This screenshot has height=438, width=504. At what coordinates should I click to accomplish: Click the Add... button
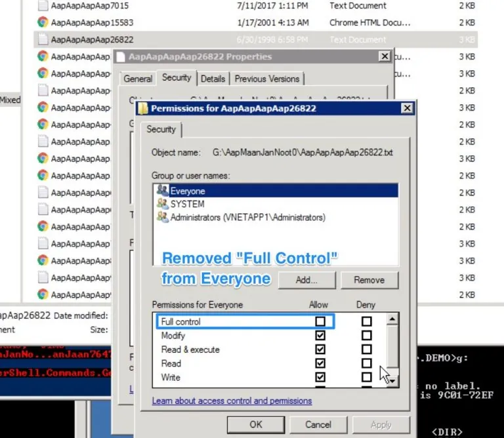point(306,280)
